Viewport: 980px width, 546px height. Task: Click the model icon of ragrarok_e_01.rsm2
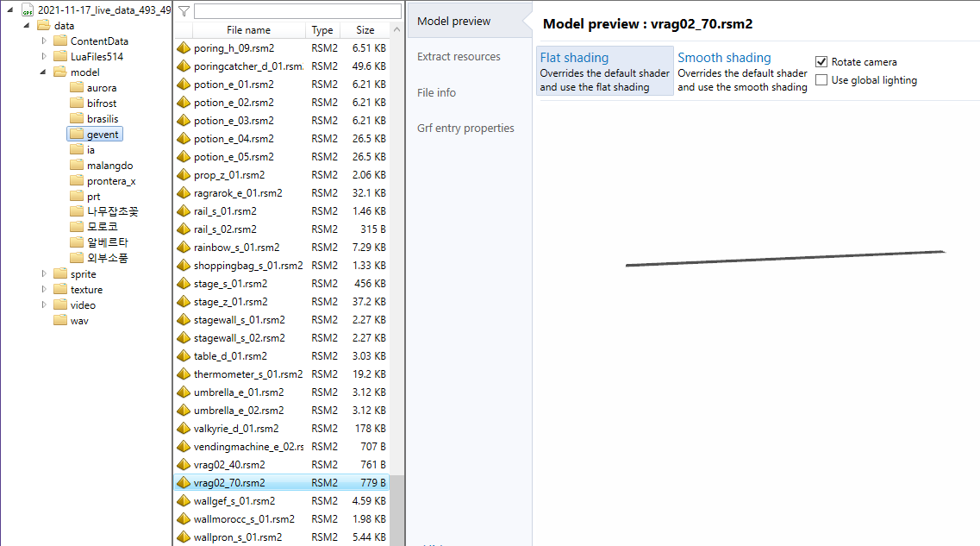pyautogui.click(x=183, y=193)
